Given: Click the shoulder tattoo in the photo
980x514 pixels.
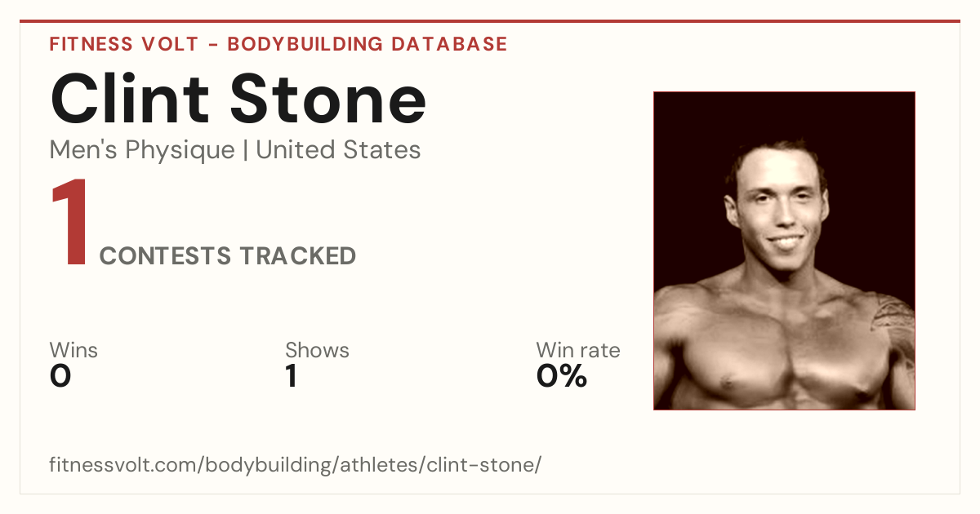Looking at the screenshot, I should pos(894,322).
